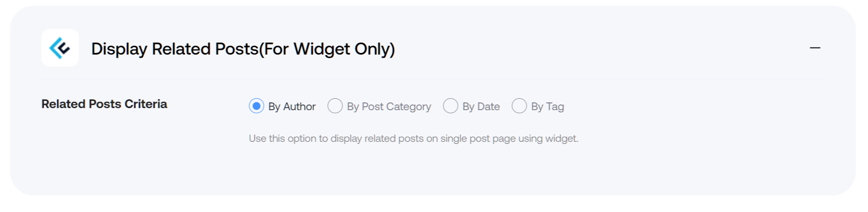Click the blue arrow plugin logo icon
This screenshot has height=212, width=868.
coord(60,48)
